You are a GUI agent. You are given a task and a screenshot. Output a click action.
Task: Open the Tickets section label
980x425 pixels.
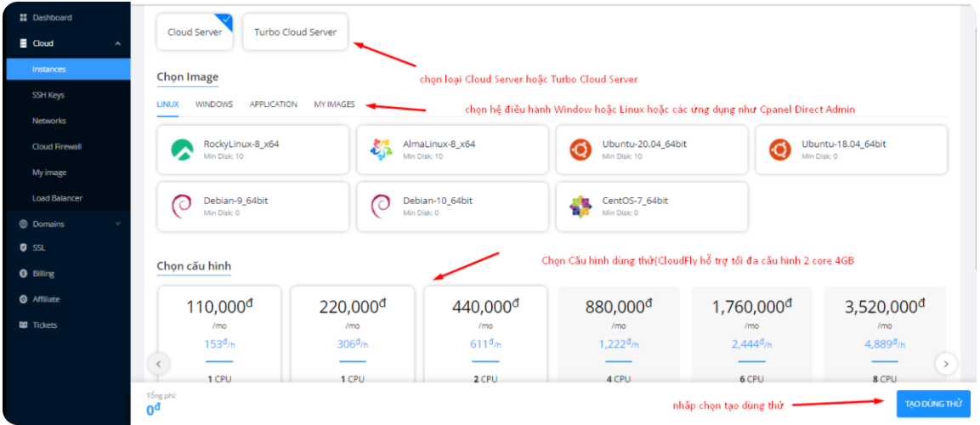44,325
